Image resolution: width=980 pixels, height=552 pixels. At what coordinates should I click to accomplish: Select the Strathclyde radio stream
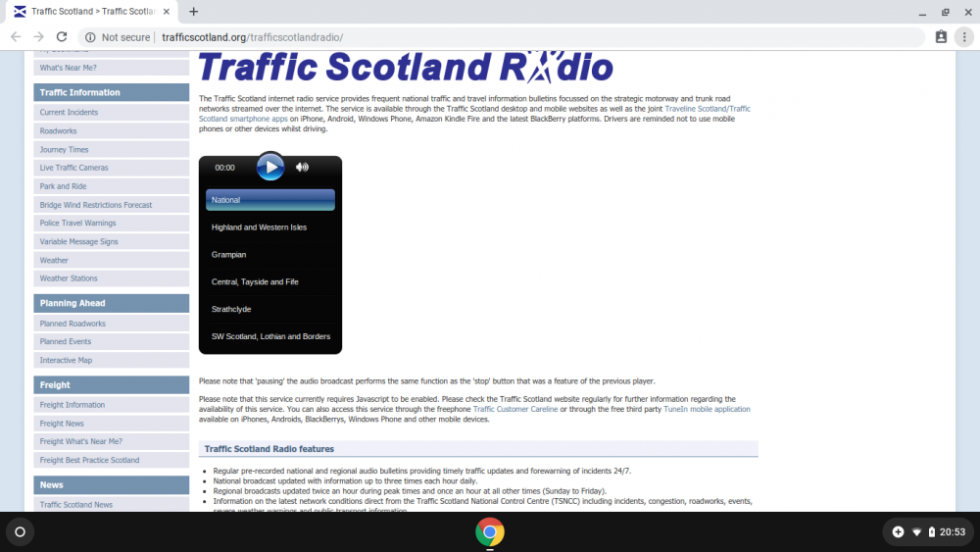click(x=270, y=310)
